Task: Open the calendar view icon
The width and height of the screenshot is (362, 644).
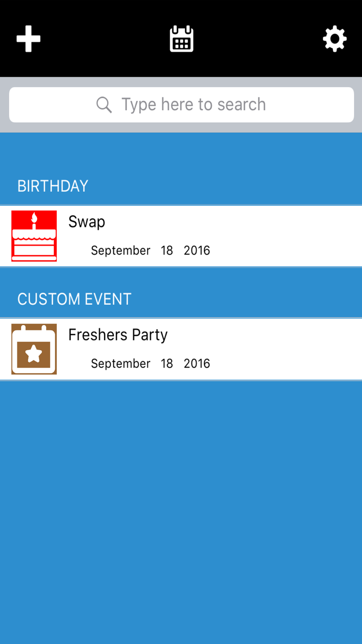Action: coord(181,39)
